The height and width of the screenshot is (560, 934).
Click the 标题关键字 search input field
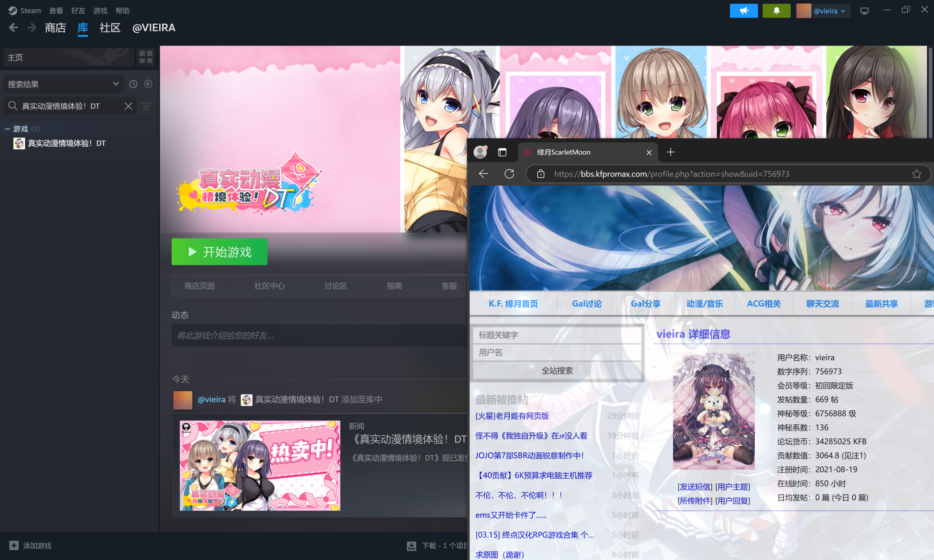[x=557, y=335]
